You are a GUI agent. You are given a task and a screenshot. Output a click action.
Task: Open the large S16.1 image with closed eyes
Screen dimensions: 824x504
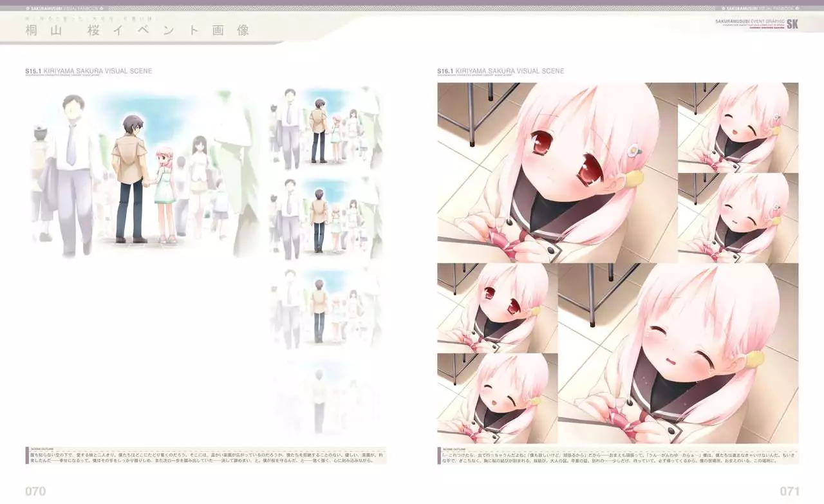click(x=679, y=353)
